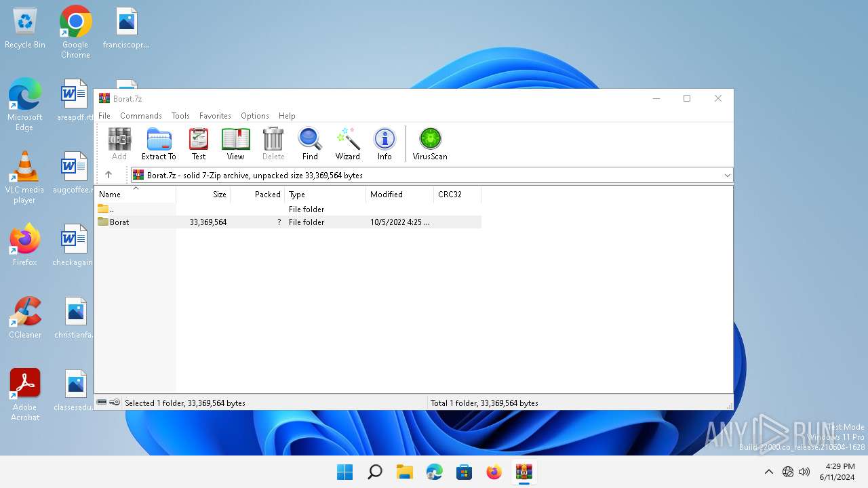This screenshot has width=868, height=488.
Task: Click WinRAR taskbar icon
Action: tap(524, 472)
